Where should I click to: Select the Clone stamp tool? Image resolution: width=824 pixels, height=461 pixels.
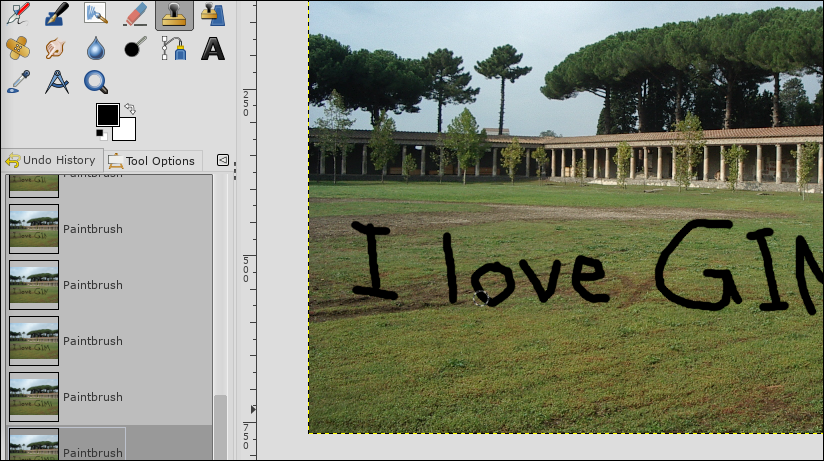(174, 14)
